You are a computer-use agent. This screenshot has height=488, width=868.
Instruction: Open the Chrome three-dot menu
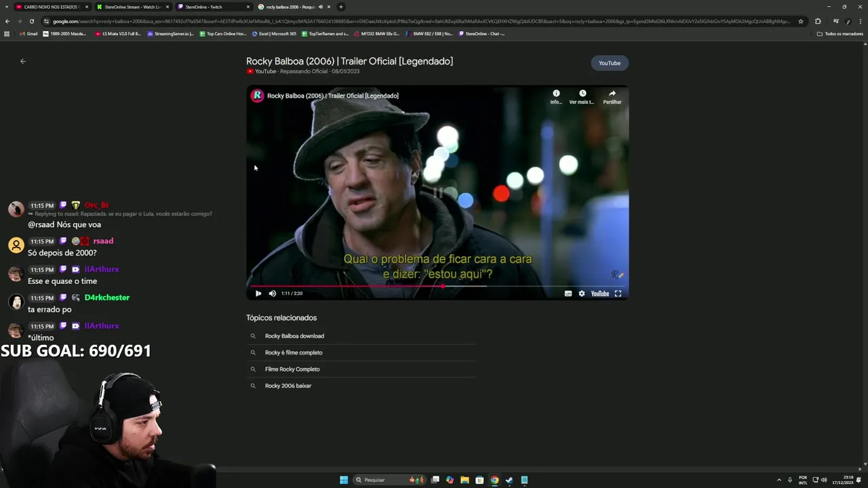pyautogui.click(x=861, y=21)
